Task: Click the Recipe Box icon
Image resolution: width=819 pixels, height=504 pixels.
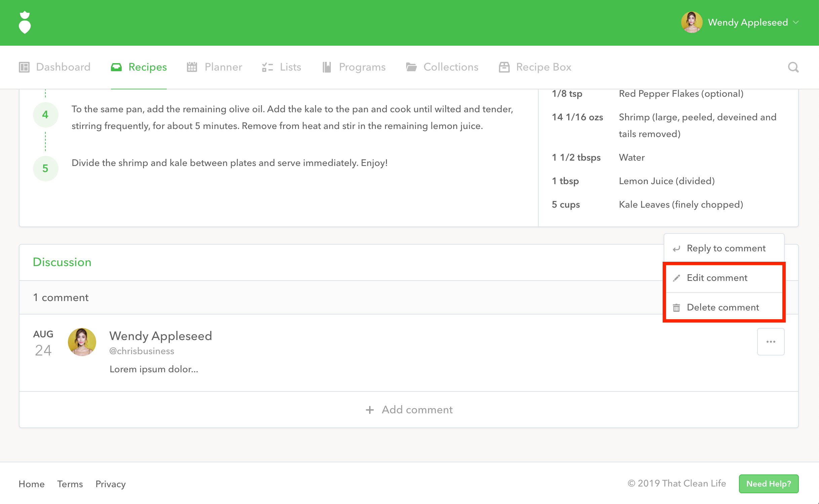Action: pyautogui.click(x=504, y=67)
